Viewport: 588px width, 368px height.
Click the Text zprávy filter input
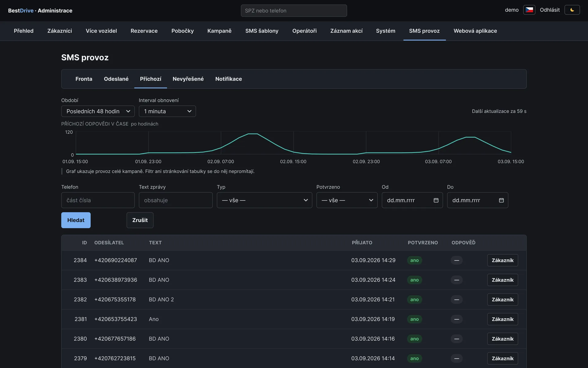[175, 200]
